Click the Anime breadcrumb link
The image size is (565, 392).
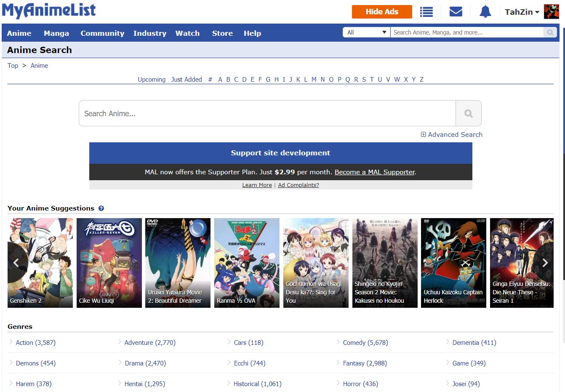click(x=39, y=65)
